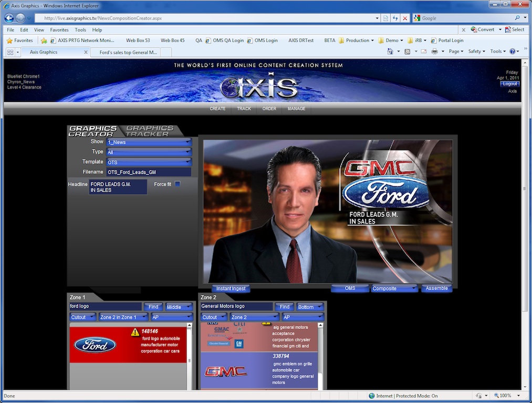Click the Add to Favorites Bar star icon
Screen dimensions: 532x403
tap(44, 40)
